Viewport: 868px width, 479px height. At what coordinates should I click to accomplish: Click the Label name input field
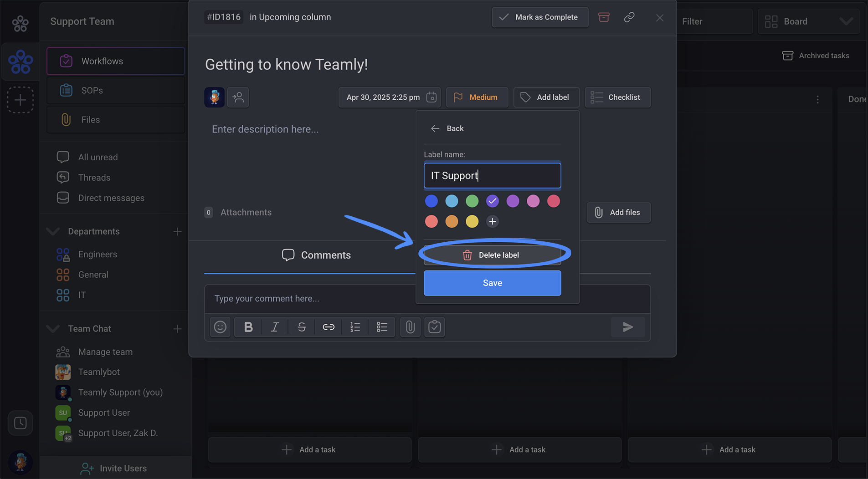click(492, 176)
